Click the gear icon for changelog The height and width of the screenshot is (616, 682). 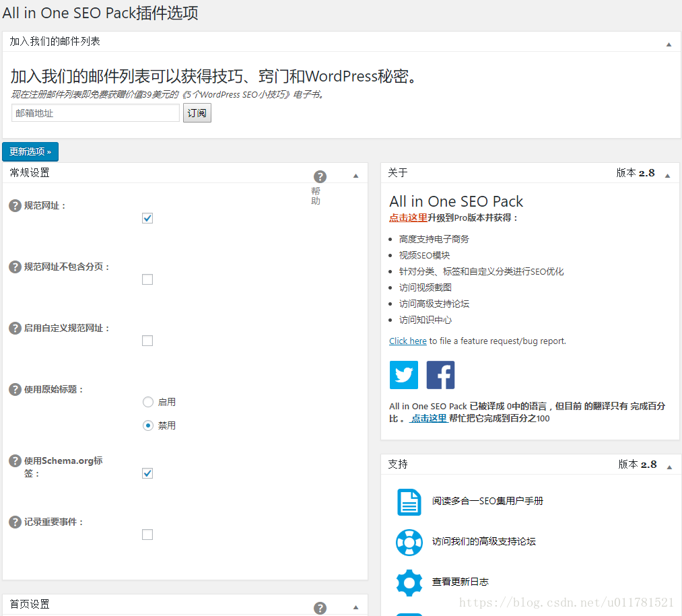(x=409, y=582)
